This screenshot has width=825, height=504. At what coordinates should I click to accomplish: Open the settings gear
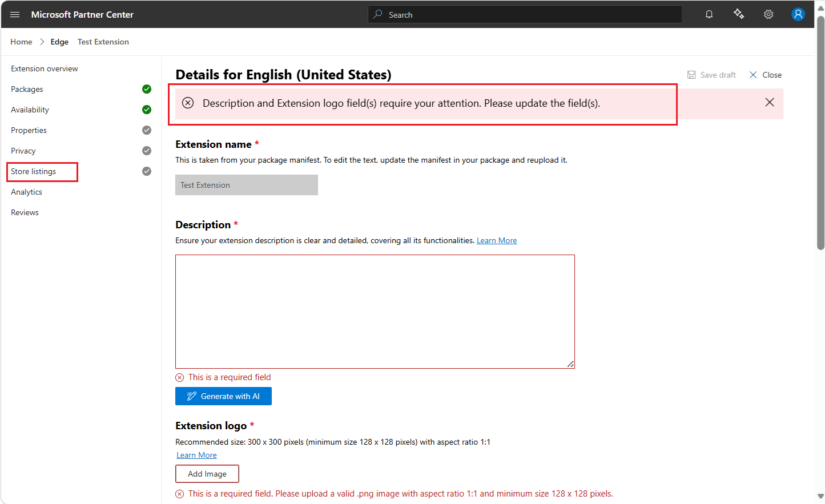point(768,14)
